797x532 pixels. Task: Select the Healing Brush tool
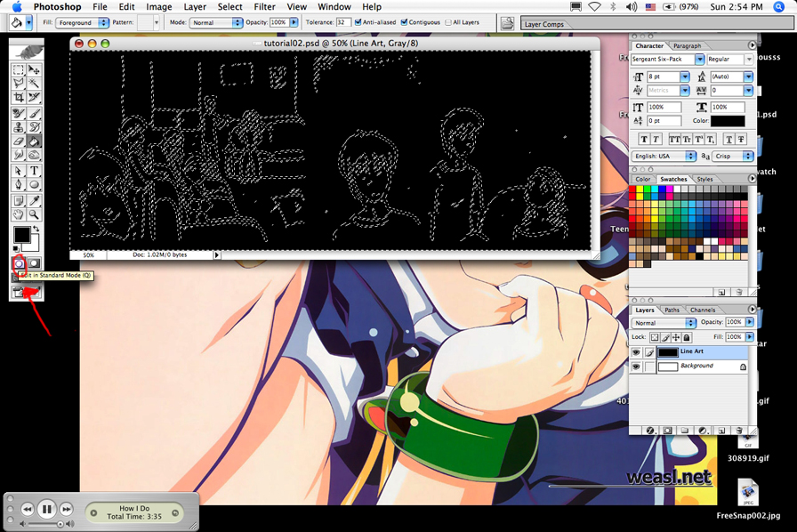19,113
